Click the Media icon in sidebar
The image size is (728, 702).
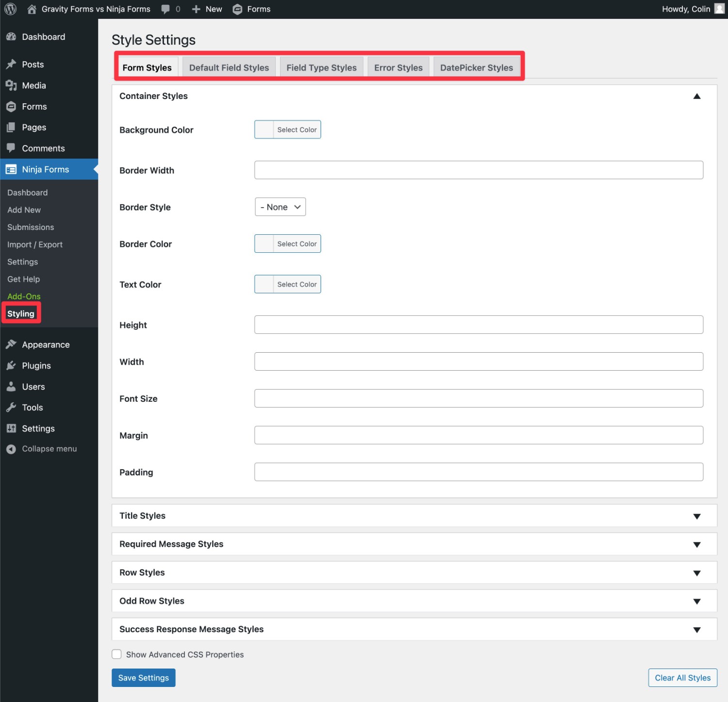click(x=11, y=85)
